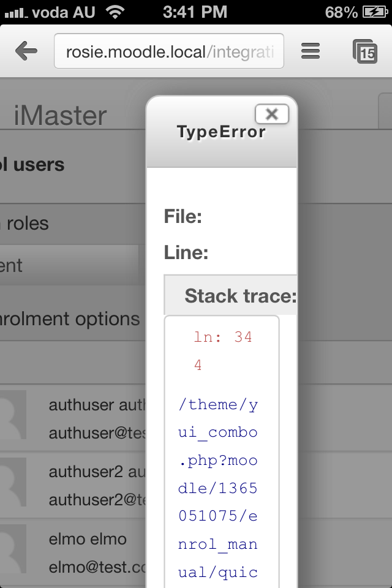This screenshot has width=392, height=588.
Task: Tap the battery icon in the status bar
Action: coord(375,12)
